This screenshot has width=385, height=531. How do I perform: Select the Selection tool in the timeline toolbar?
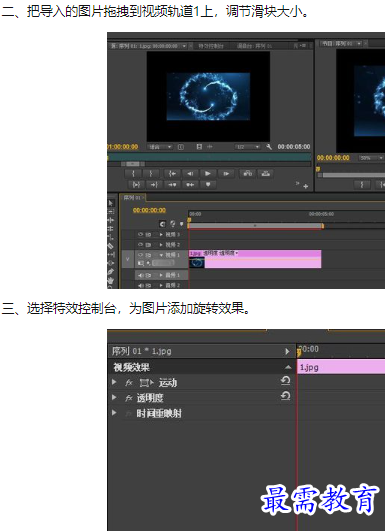[111, 203]
